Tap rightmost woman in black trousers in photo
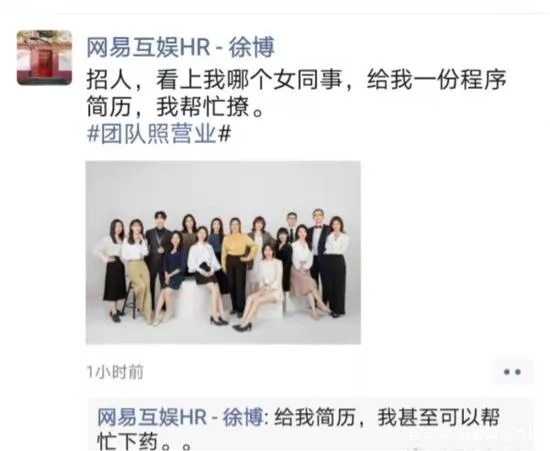 click(336, 265)
